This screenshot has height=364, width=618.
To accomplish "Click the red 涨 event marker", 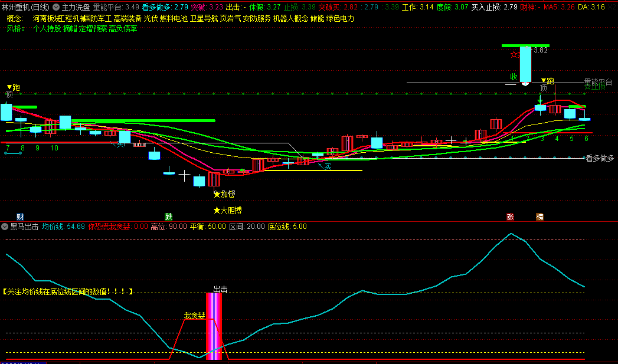I will coord(510,217).
